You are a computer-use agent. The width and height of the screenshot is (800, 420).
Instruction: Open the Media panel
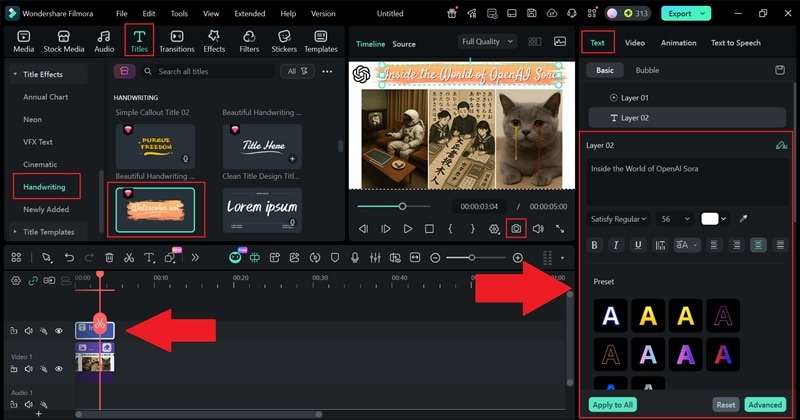pyautogui.click(x=23, y=41)
